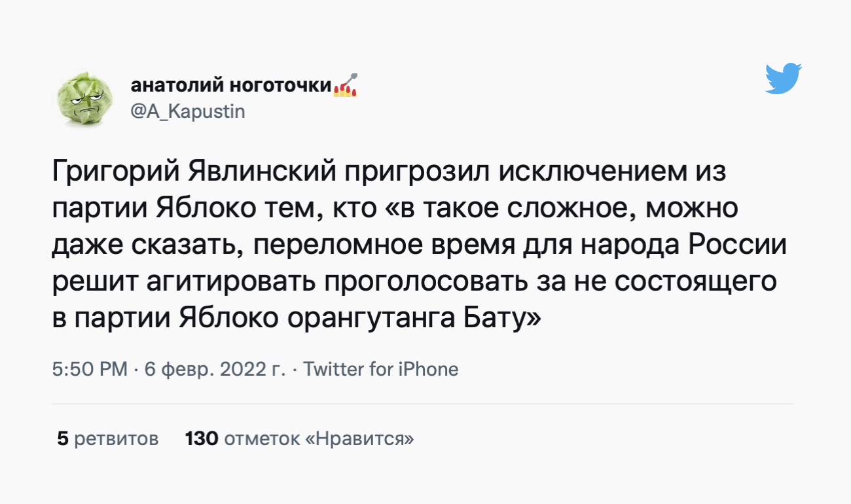The image size is (851, 504).
Task: Click the bold likes count "130"
Action: [x=201, y=438]
